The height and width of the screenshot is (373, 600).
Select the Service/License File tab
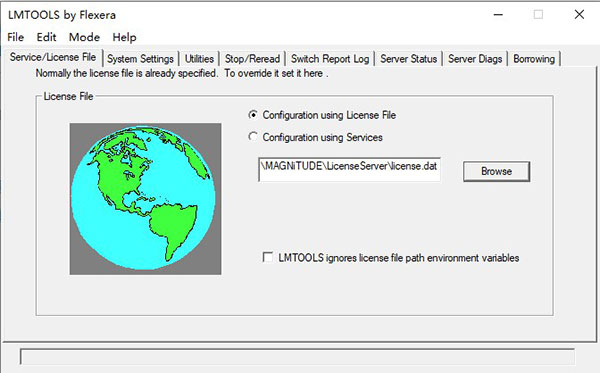(53, 57)
